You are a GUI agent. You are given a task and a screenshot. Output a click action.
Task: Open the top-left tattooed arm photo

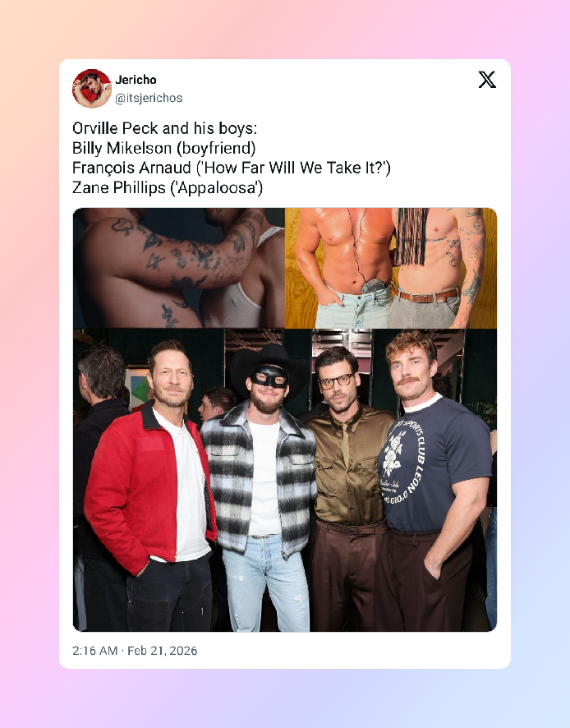coord(179,268)
